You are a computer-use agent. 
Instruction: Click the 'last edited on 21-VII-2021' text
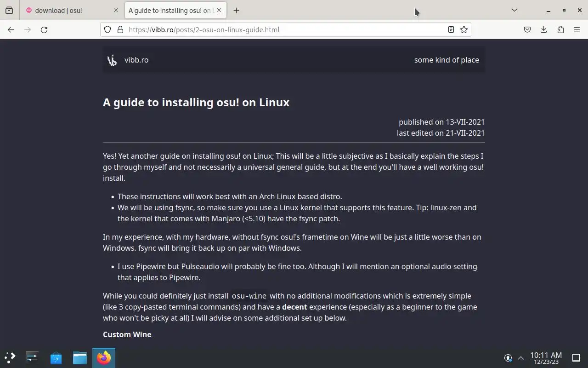441,133
